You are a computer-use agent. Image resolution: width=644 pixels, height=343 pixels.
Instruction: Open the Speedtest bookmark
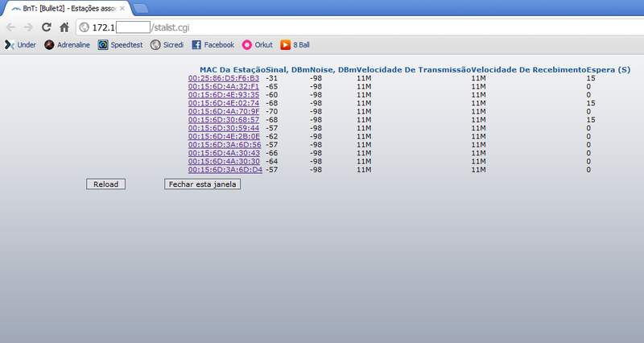click(x=120, y=45)
